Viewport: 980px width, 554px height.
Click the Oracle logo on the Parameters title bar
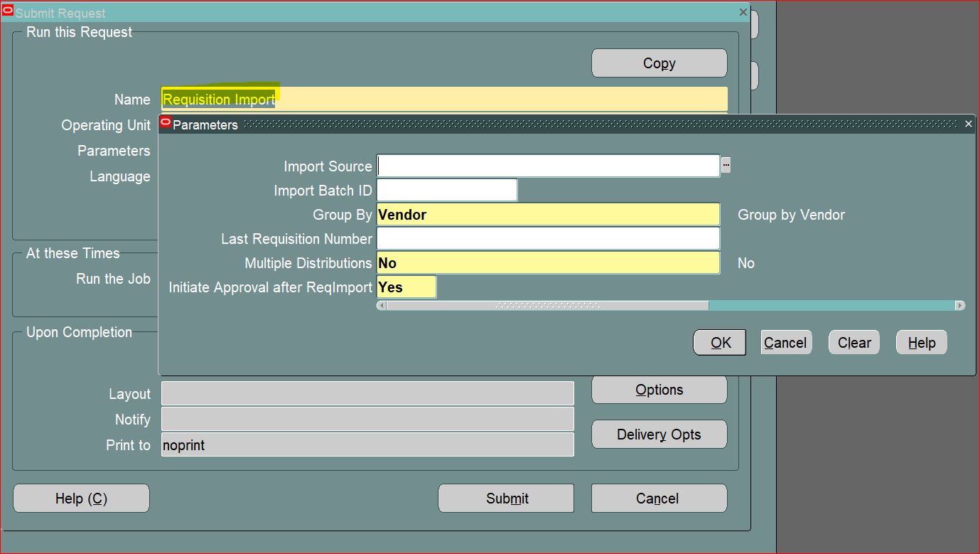pyautogui.click(x=166, y=122)
